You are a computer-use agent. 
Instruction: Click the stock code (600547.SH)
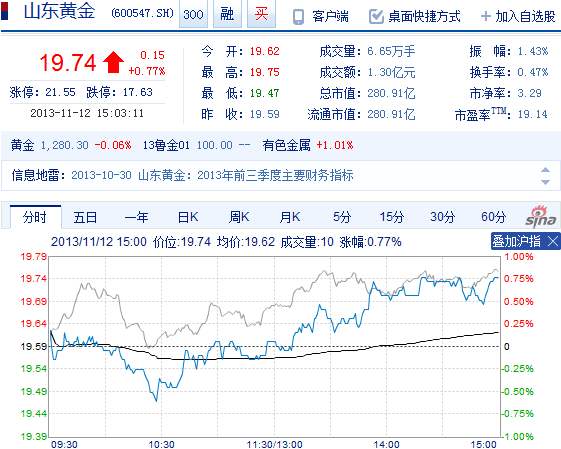coord(142,14)
